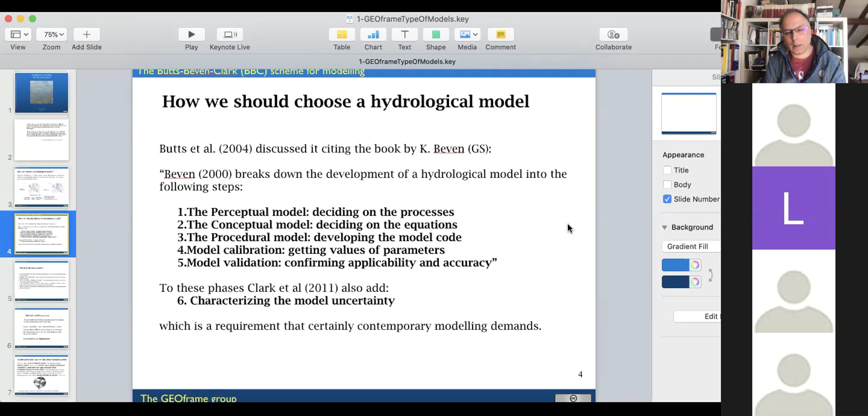Click the document proxy icon in title bar

(349, 19)
